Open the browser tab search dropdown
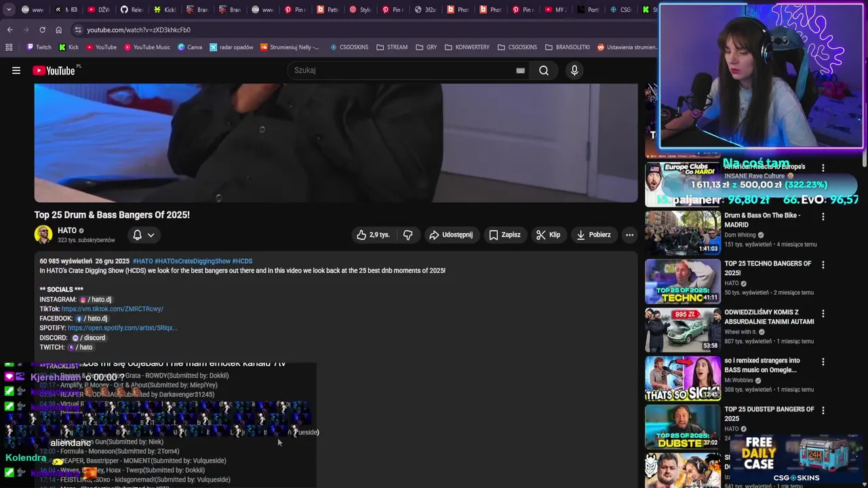The height and width of the screenshot is (488, 868). tap(9, 9)
